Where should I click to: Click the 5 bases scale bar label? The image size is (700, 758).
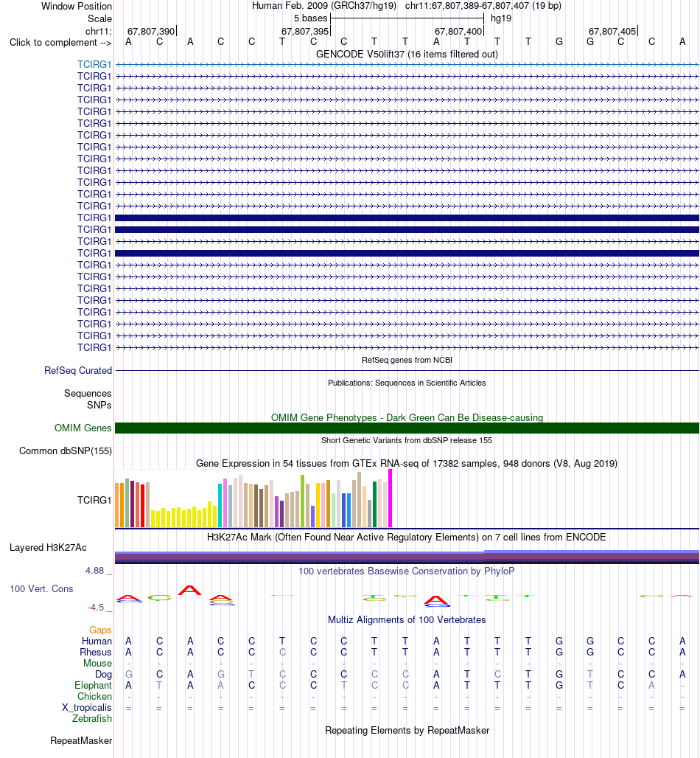point(311,18)
